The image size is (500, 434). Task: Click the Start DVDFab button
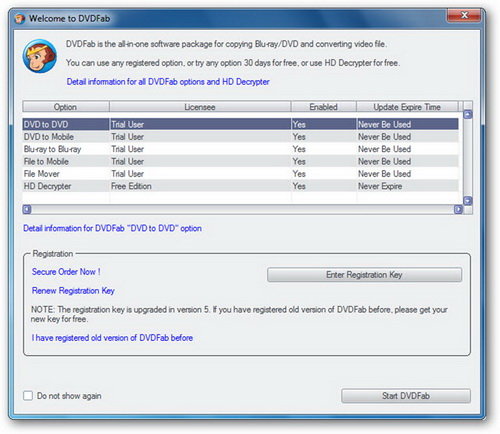[x=406, y=396]
